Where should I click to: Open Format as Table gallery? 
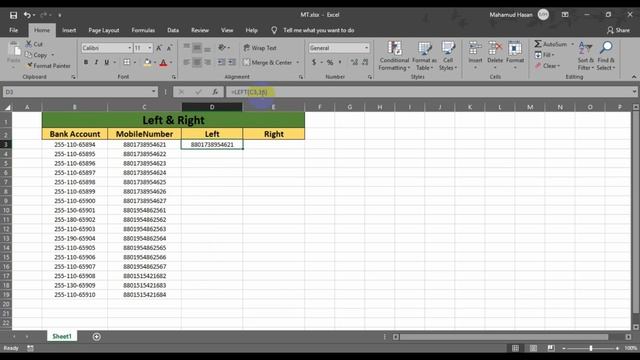[424, 56]
